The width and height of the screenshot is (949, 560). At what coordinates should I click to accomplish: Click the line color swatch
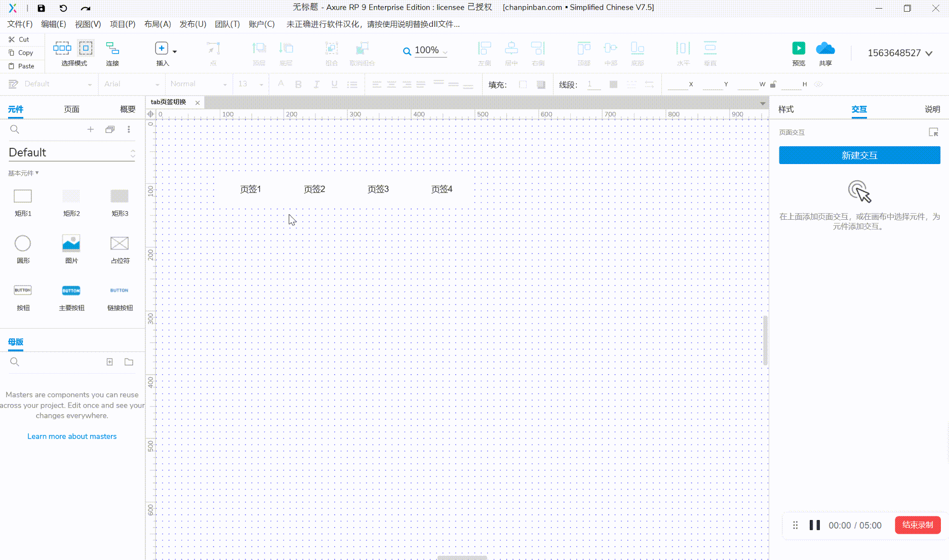click(613, 85)
